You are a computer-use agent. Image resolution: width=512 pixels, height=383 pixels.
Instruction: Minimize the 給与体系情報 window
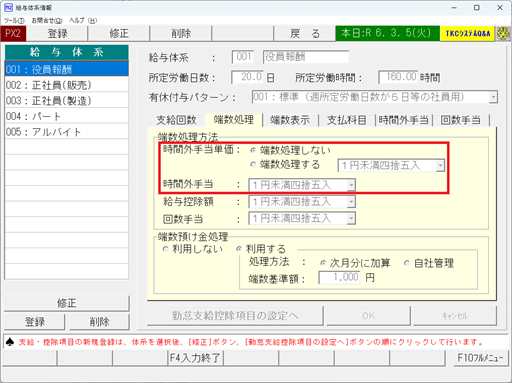click(454, 8)
